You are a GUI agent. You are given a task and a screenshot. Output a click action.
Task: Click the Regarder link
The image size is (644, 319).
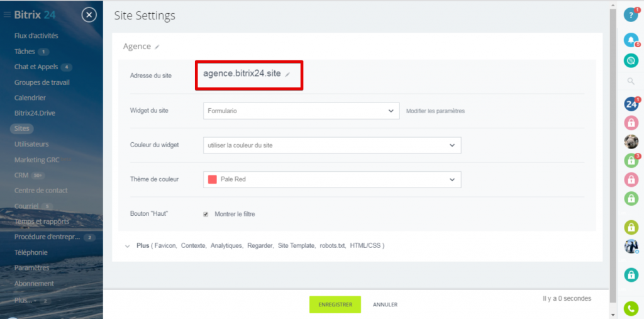(x=260, y=246)
